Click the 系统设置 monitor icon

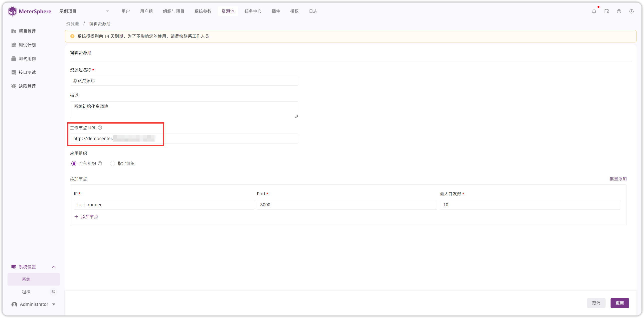coord(14,267)
